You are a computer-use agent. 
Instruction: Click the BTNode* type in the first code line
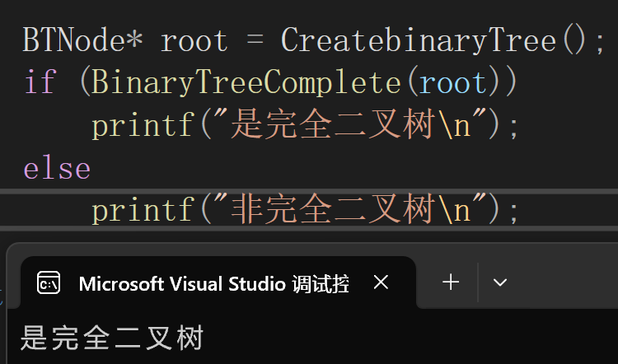pyautogui.click(x=82, y=40)
